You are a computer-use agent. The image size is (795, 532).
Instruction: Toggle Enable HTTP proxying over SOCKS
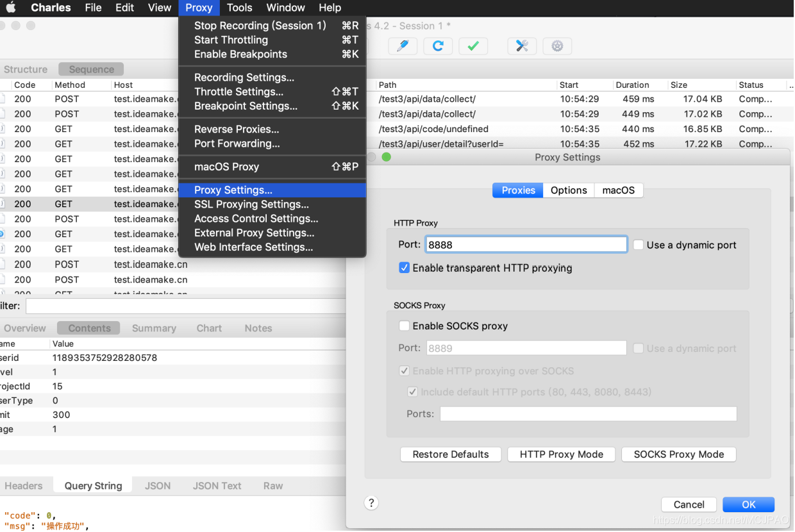click(x=404, y=370)
